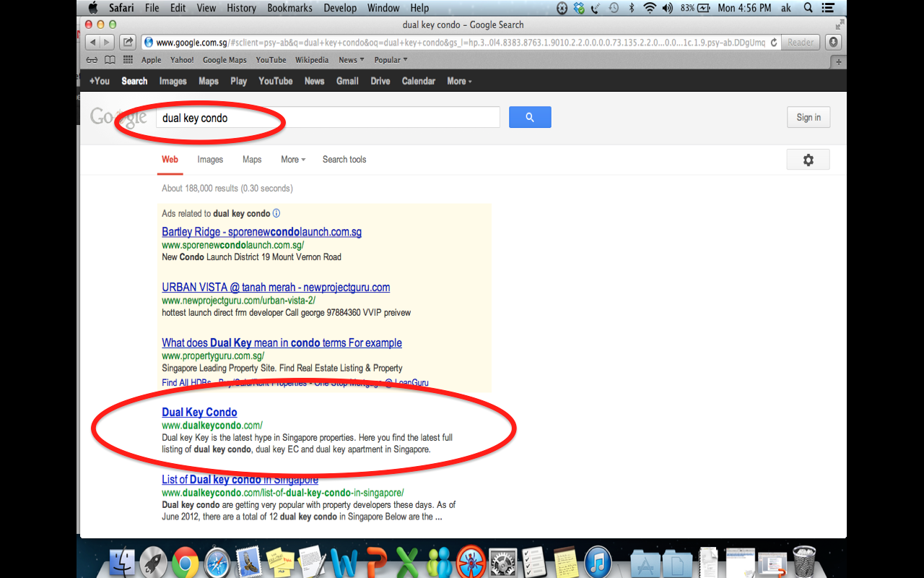Image resolution: width=924 pixels, height=578 pixels.
Task: Open the Safari History menu
Action: [x=241, y=8]
